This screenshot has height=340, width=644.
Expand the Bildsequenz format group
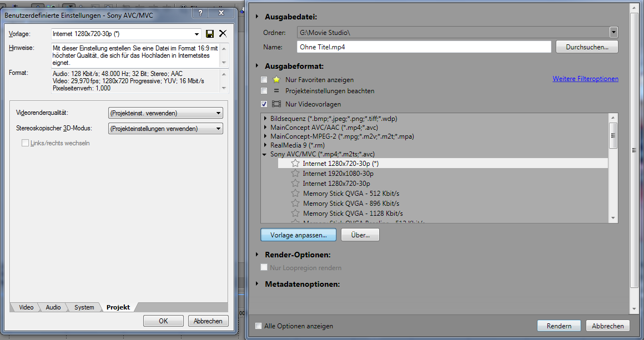point(265,119)
